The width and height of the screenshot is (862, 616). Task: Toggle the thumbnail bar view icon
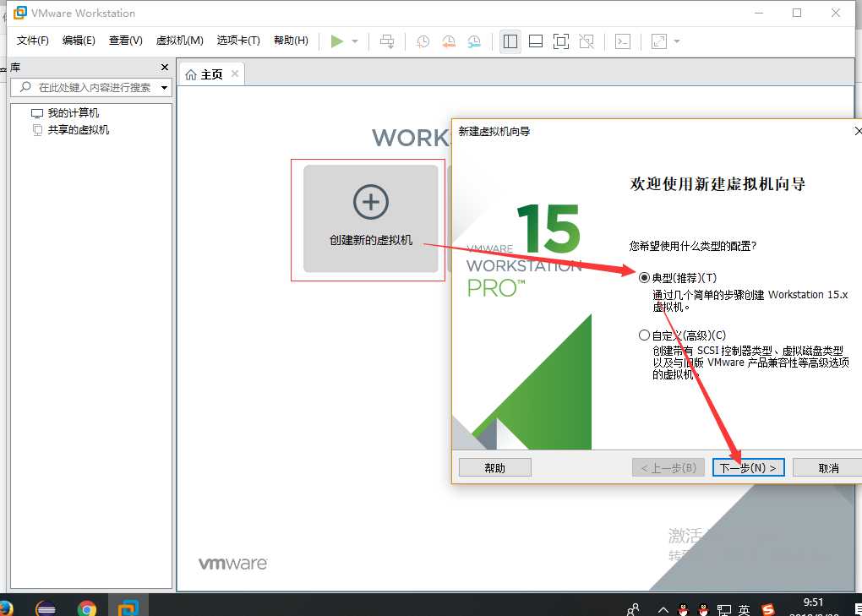coord(536,41)
